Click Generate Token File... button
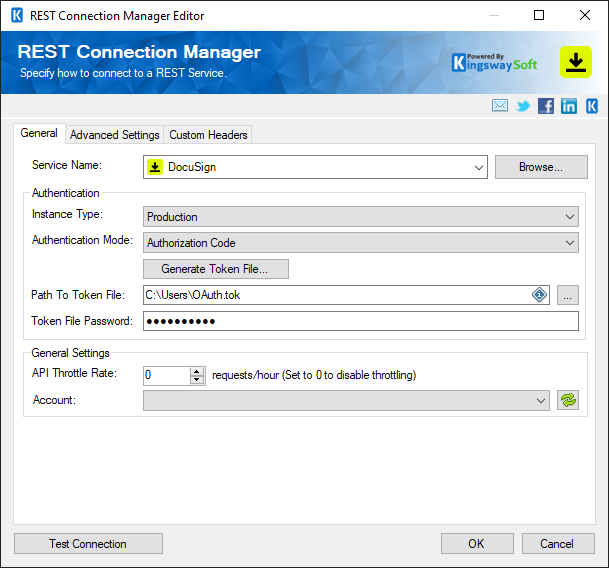This screenshot has width=609, height=568. [x=216, y=269]
